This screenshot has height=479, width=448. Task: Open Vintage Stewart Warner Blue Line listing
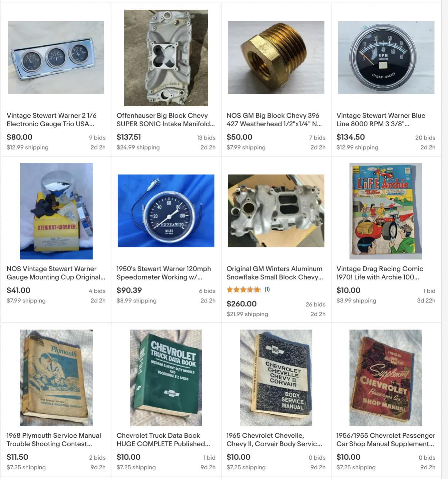[x=381, y=120]
